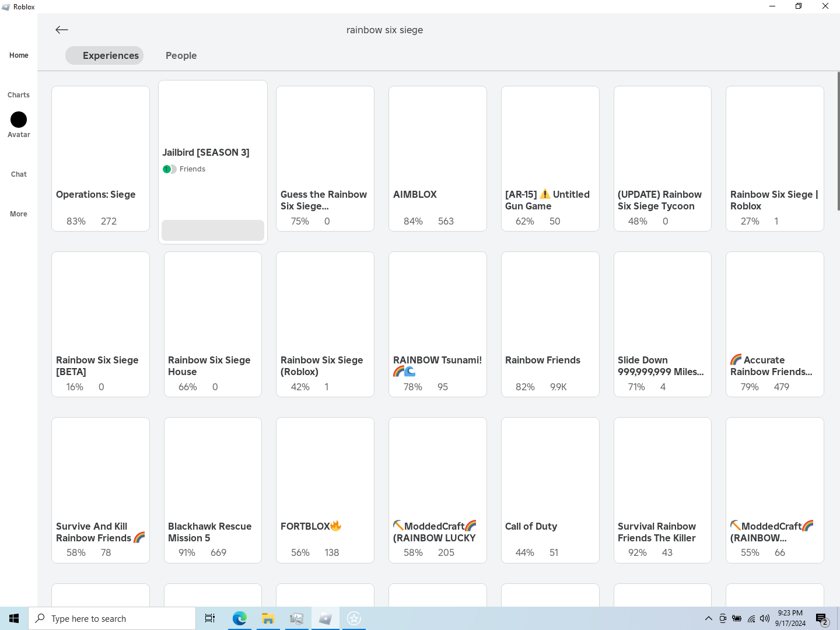Screen dimensions: 840x630
Task: Open the network tray icon
Action: pos(751,618)
